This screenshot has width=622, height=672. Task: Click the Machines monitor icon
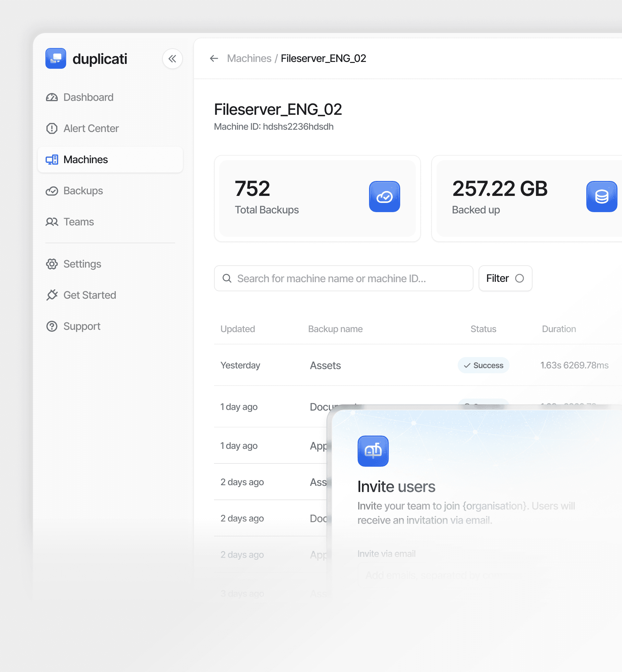(52, 160)
